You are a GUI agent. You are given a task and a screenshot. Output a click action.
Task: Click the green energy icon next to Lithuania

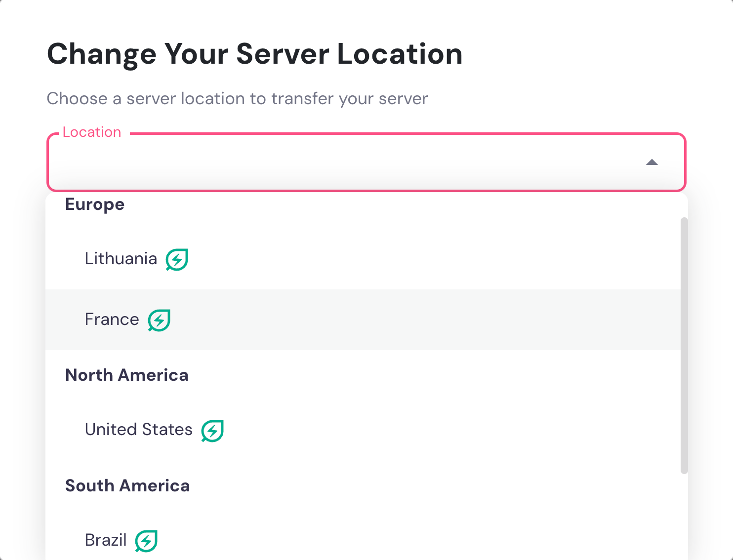(176, 259)
